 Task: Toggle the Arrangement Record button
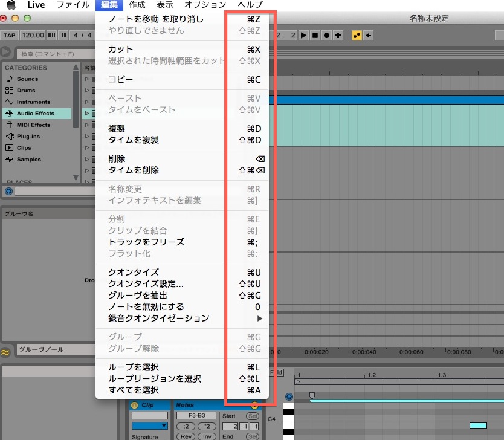pos(326,35)
